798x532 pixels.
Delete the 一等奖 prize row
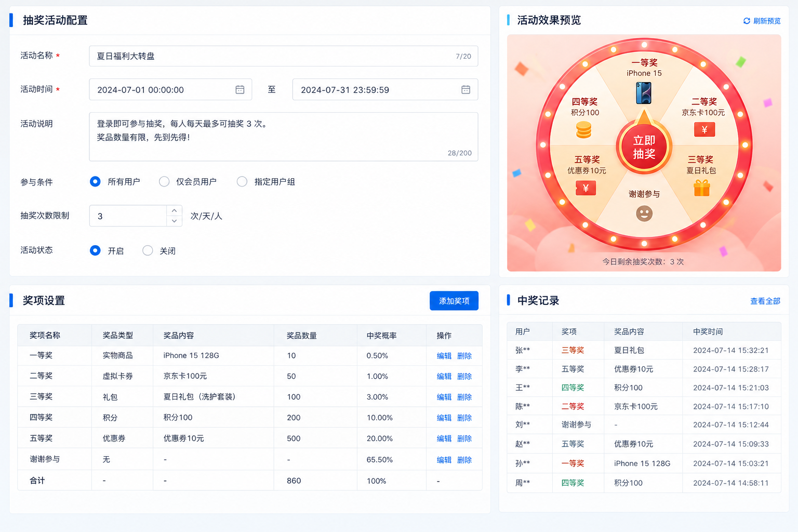point(464,356)
